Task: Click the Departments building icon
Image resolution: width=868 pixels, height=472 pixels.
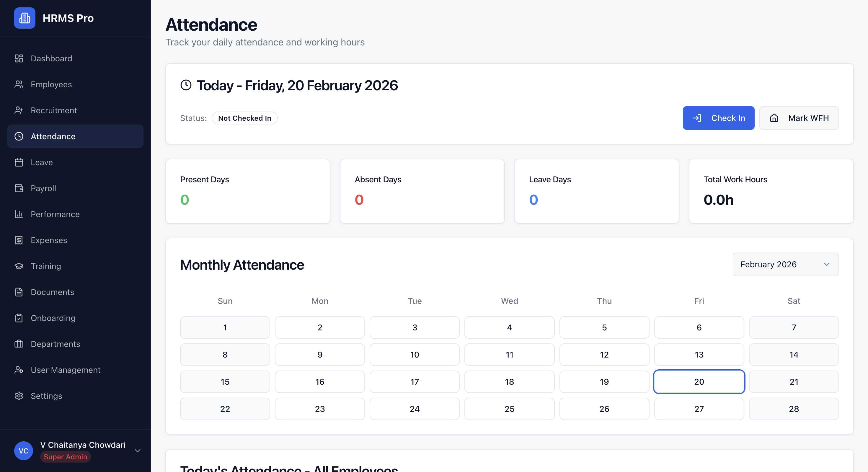Action: [x=19, y=343]
